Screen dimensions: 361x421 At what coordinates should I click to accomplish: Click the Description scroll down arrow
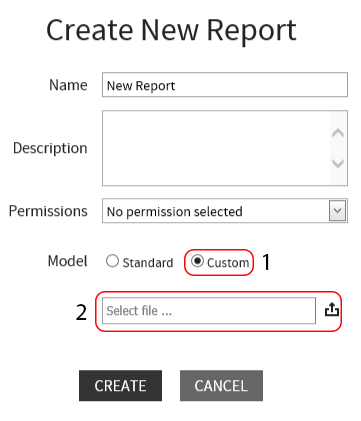338,163
